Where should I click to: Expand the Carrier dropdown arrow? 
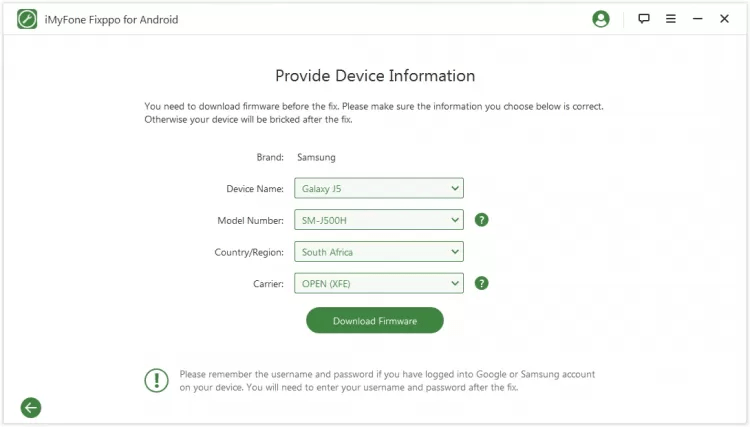(455, 283)
